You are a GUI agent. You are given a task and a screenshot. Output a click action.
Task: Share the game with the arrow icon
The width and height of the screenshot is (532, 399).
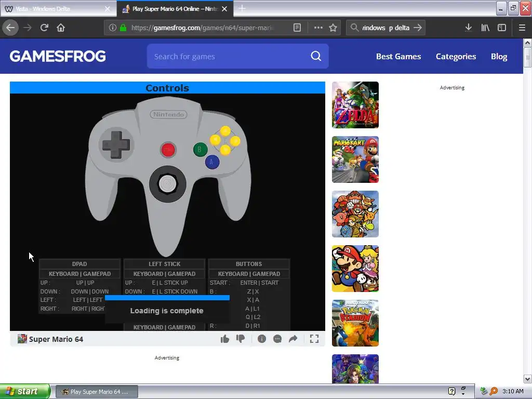pyautogui.click(x=293, y=339)
